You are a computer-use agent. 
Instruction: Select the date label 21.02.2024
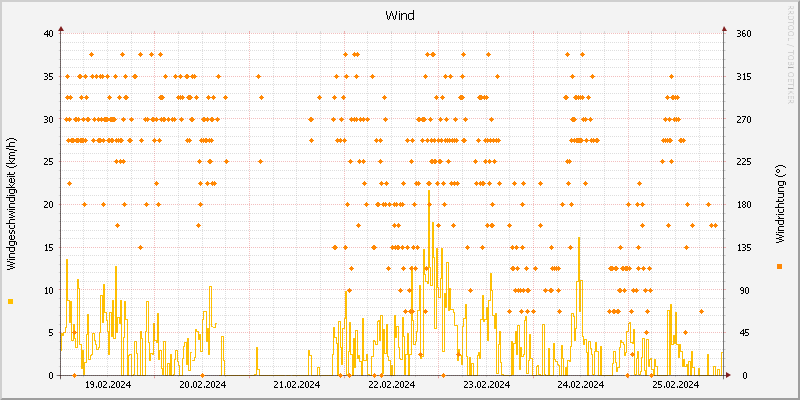coord(297,384)
